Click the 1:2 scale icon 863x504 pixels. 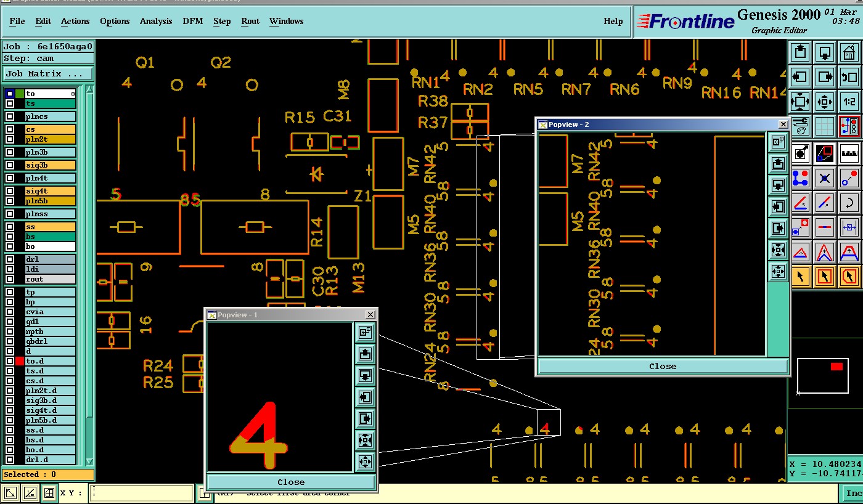click(849, 102)
